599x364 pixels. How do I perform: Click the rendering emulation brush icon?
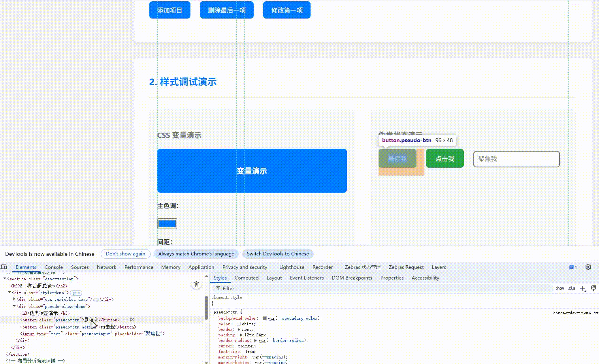593,288
